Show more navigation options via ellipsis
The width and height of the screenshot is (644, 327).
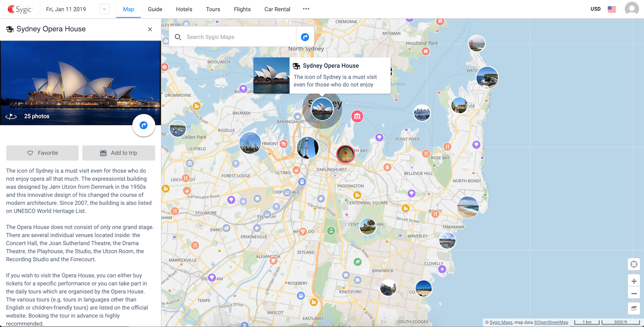306,9
